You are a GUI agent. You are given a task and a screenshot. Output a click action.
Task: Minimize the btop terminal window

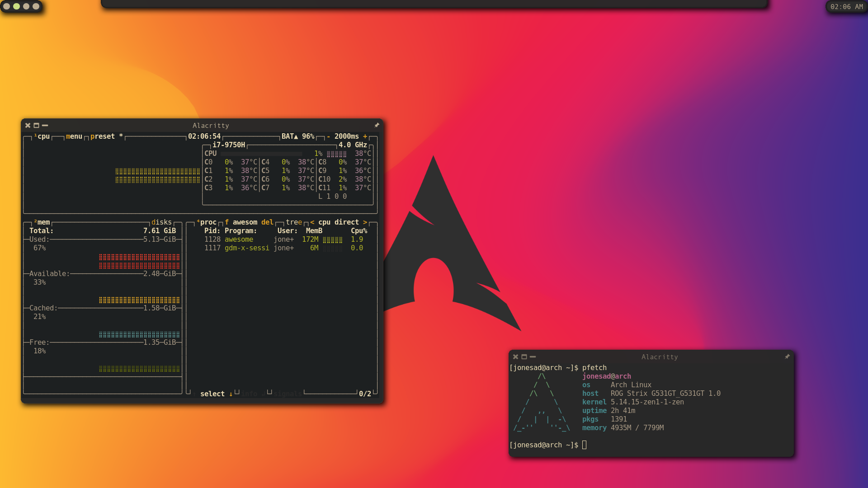tap(45, 126)
